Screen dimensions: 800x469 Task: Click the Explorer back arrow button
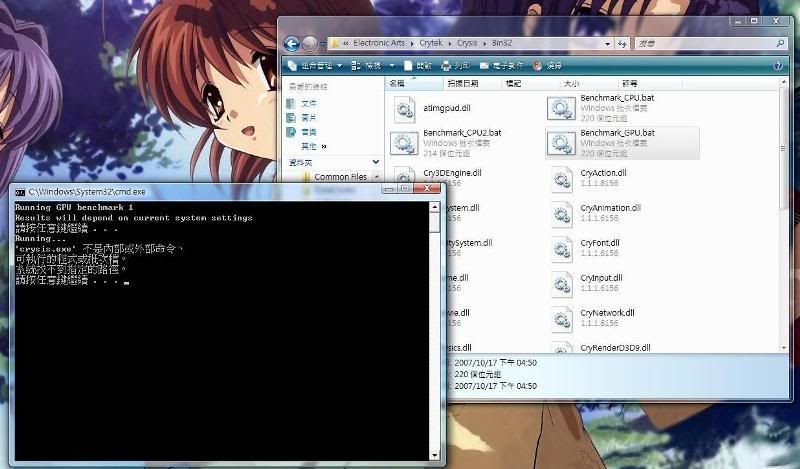291,44
